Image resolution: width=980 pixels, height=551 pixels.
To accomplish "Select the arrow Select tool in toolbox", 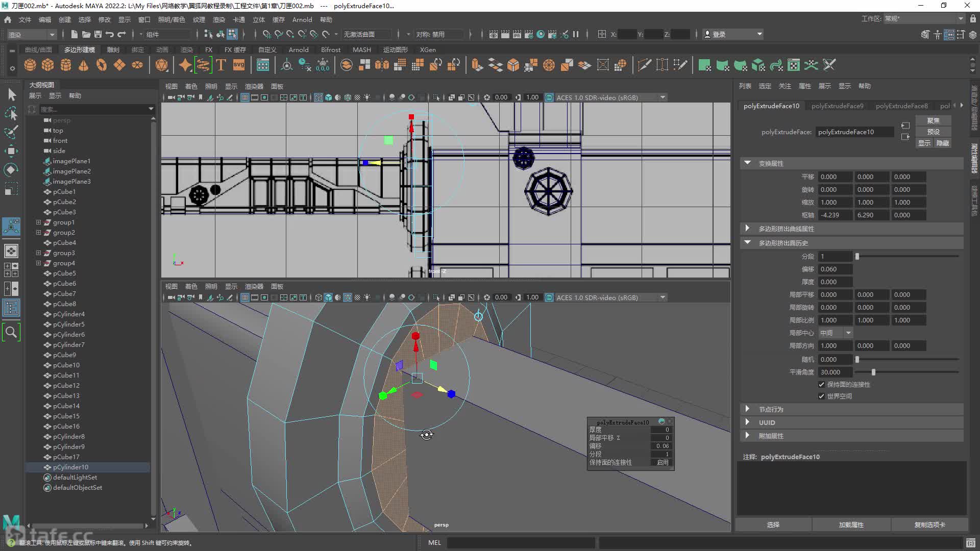I will 11,94.
